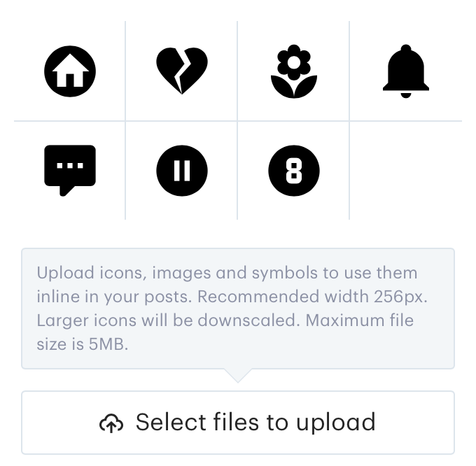Insert the blooming flower symbol

click(x=294, y=71)
